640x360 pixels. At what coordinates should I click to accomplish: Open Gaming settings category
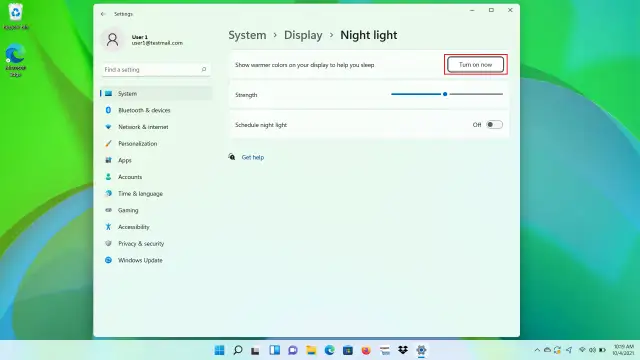coord(156,210)
